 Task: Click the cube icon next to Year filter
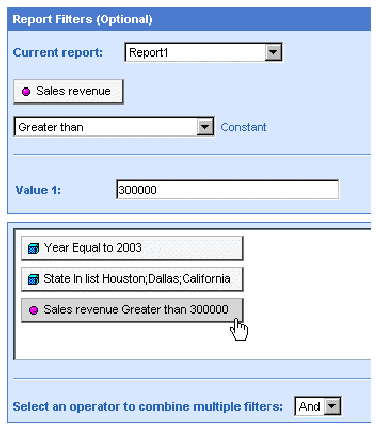coord(33,248)
